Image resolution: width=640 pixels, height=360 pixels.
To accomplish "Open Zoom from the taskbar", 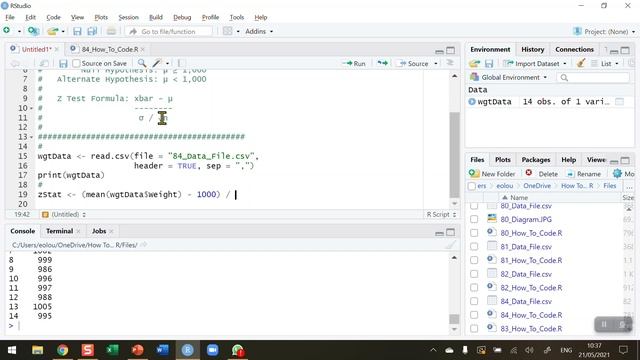I will [212, 350].
